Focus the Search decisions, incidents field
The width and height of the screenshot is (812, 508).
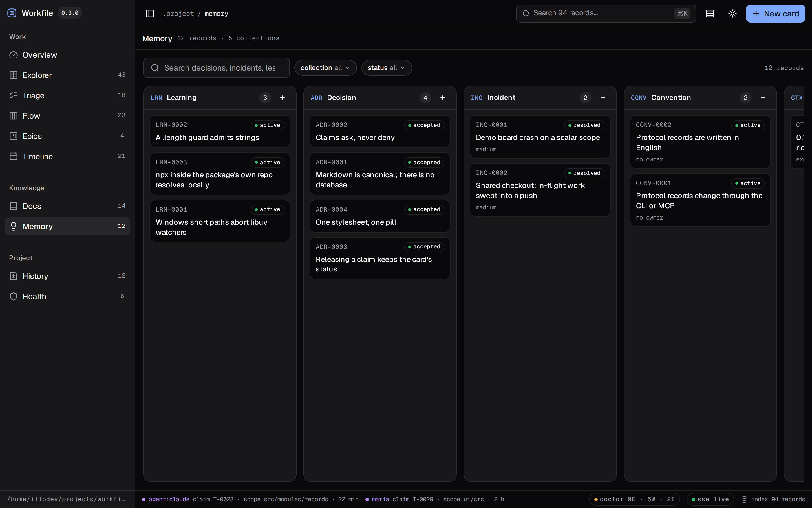tap(217, 68)
